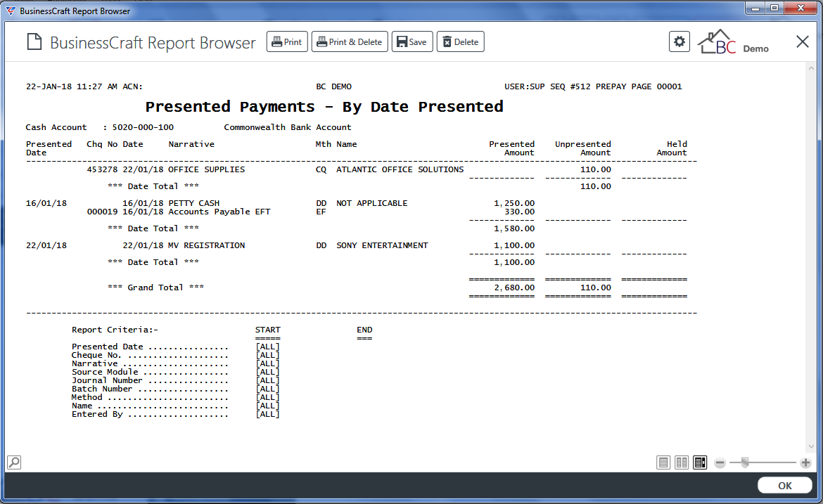Image resolution: width=823 pixels, height=504 pixels.
Task: Click the zoom out minus icon
Action: [x=720, y=463]
